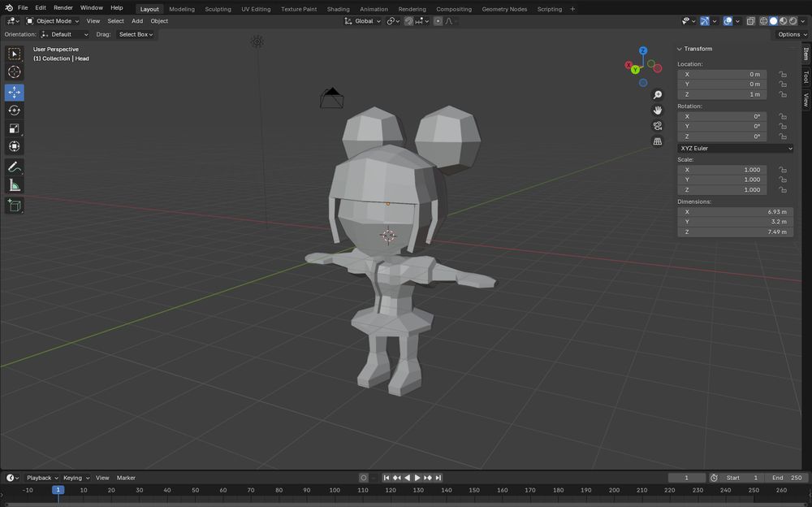
Task: Open the XYZ Euler rotation mode dropdown
Action: click(x=736, y=148)
